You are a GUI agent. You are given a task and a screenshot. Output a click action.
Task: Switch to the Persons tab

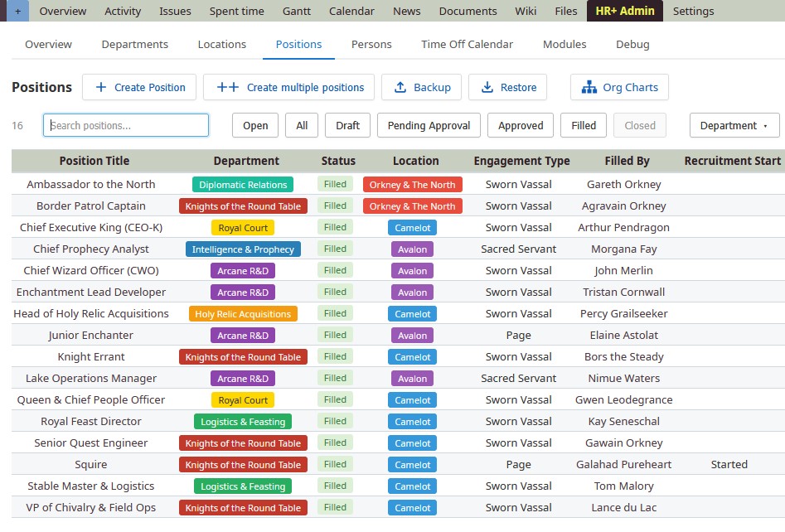coord(371,44)
